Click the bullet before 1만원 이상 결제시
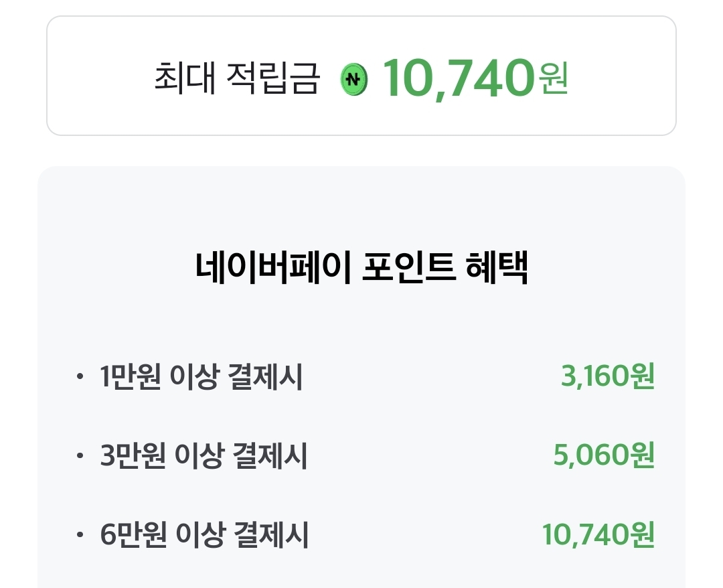Viewport: 723px width, 588px height. (80, 378)
